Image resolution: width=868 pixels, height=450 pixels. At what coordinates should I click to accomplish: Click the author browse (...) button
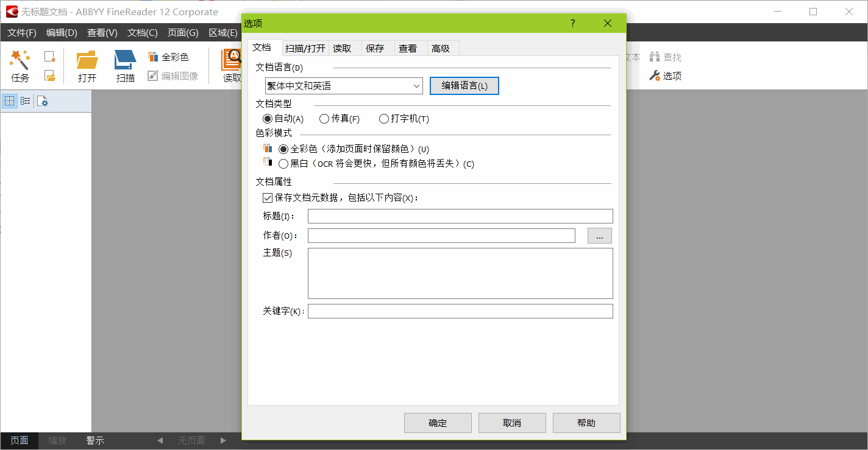599,236
